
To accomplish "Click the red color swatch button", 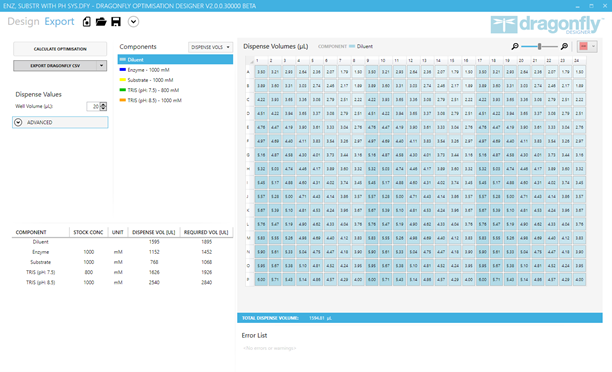I will (584, 46).
